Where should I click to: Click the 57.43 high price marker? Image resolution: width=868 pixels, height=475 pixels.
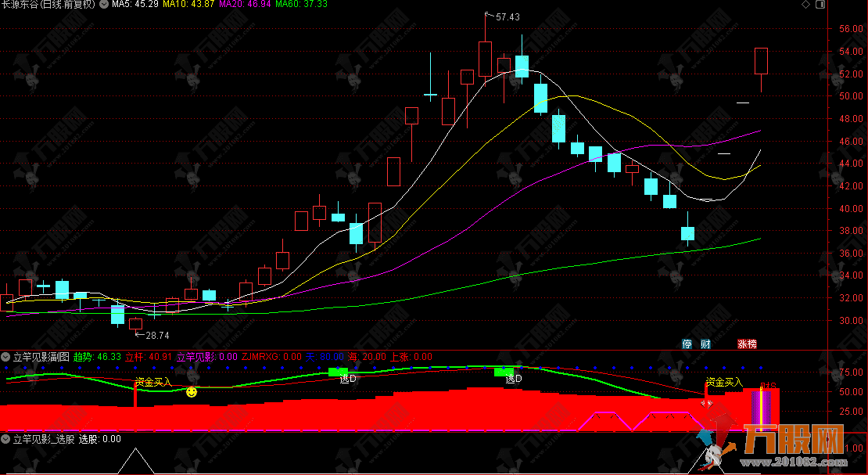coord(507,16)
